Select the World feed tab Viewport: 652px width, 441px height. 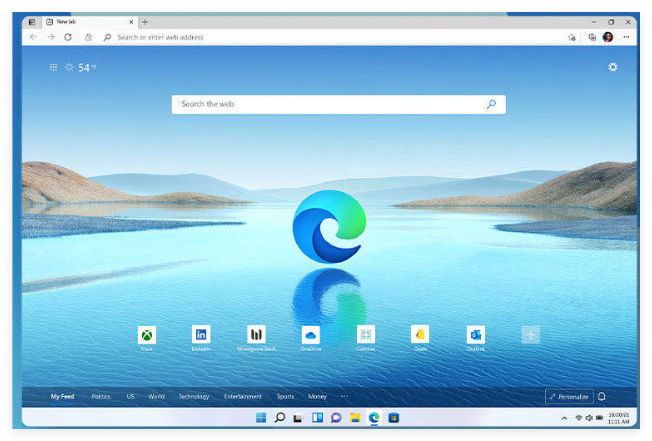coord(156,397)
